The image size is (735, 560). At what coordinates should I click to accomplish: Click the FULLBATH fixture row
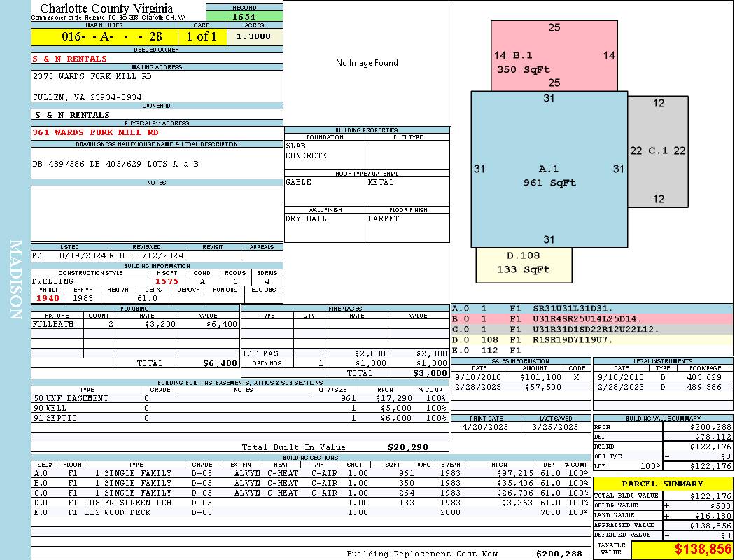coord(135,324)
